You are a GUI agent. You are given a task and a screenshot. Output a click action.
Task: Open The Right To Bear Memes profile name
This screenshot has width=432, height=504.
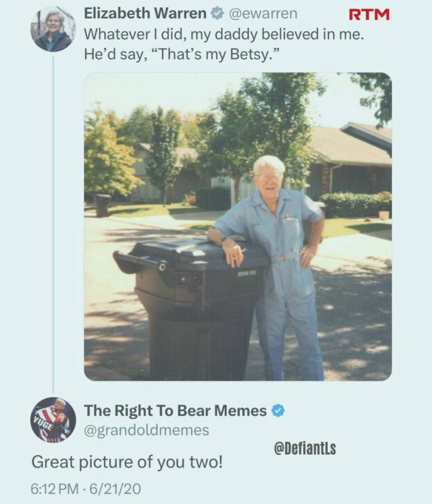click(x=175, y=411)
